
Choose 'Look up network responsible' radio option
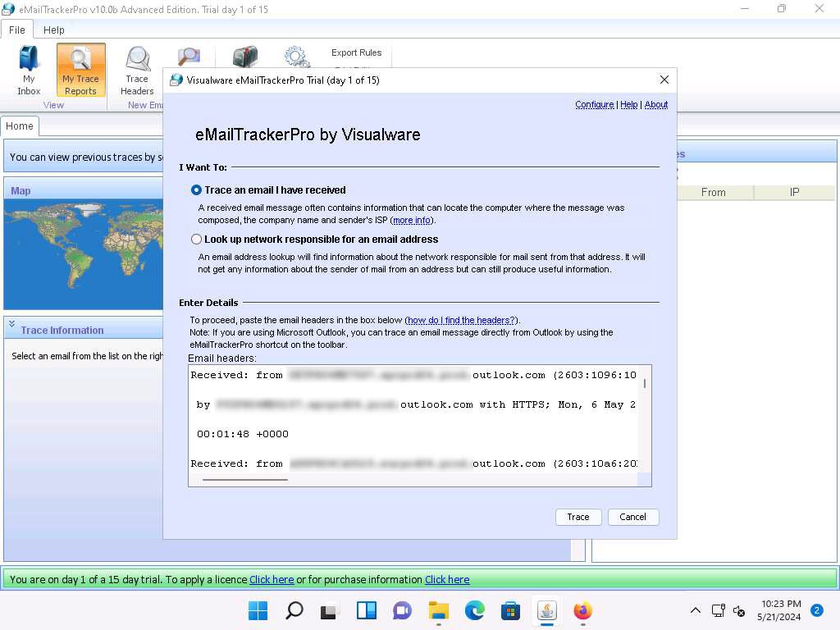[196, 240]
